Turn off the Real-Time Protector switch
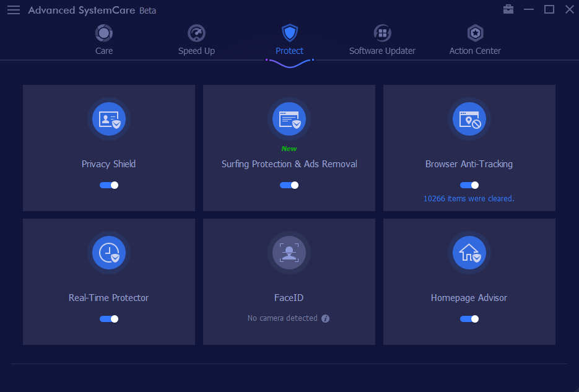 (109, 319)
